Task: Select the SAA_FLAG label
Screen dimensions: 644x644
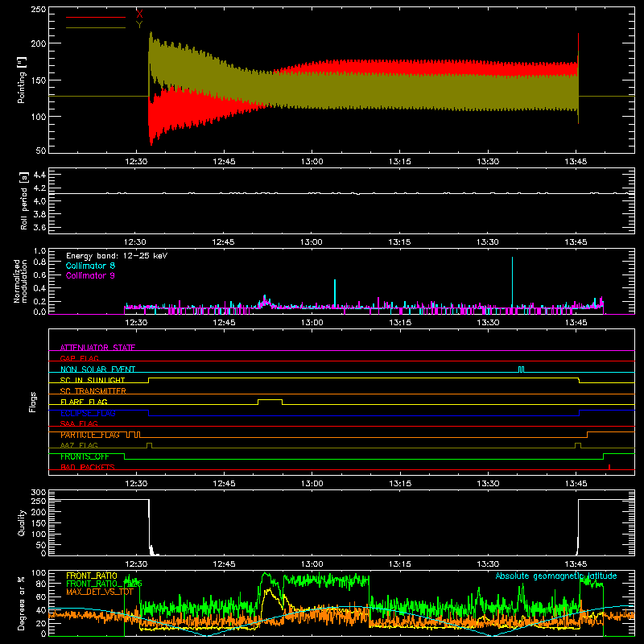Action: click(79, 423)
